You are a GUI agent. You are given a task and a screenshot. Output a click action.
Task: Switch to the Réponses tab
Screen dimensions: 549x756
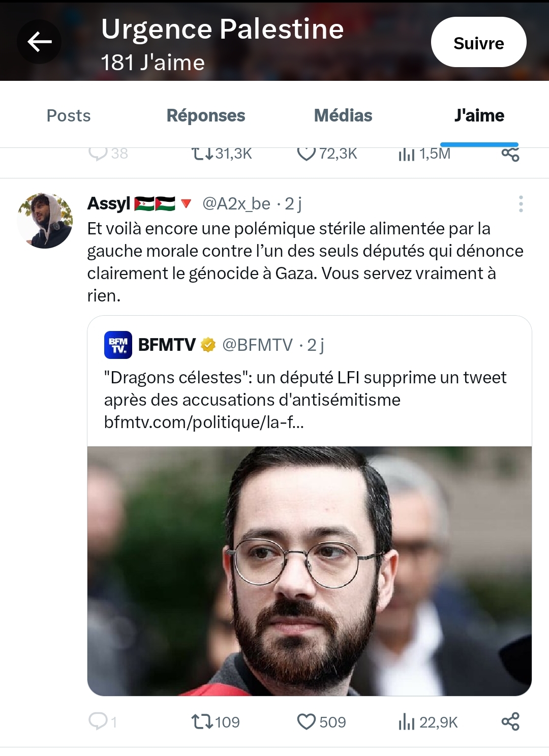point(206,115)
